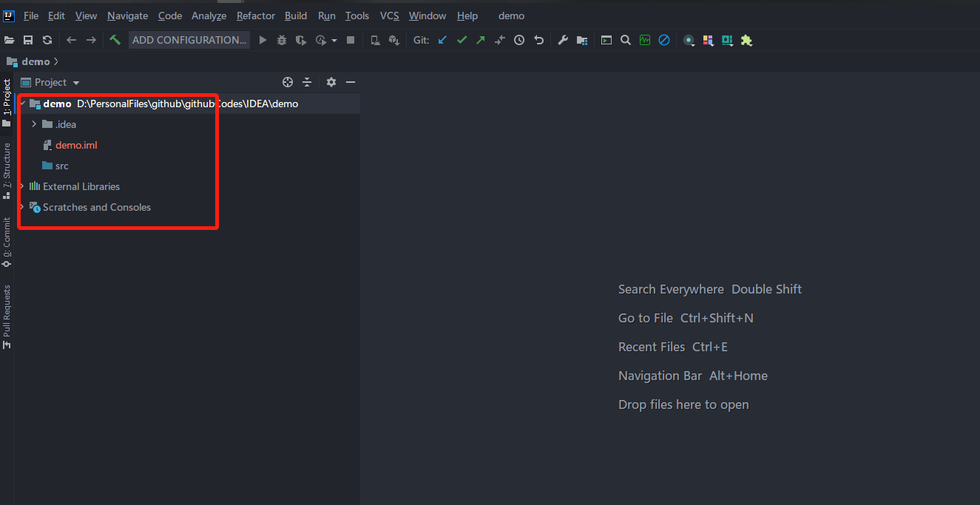Click the Save All floppy disk icon
Screen dimensions: 980x505
point(28,40)
